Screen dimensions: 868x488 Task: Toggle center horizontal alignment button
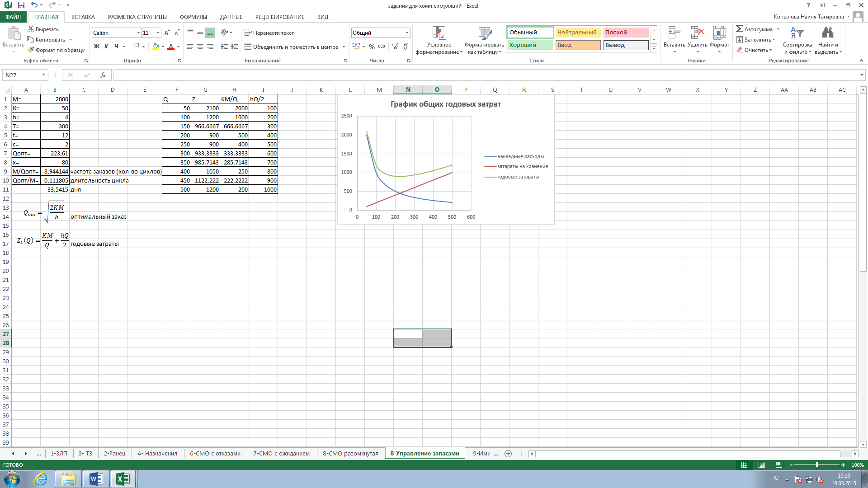pos(200,47)
